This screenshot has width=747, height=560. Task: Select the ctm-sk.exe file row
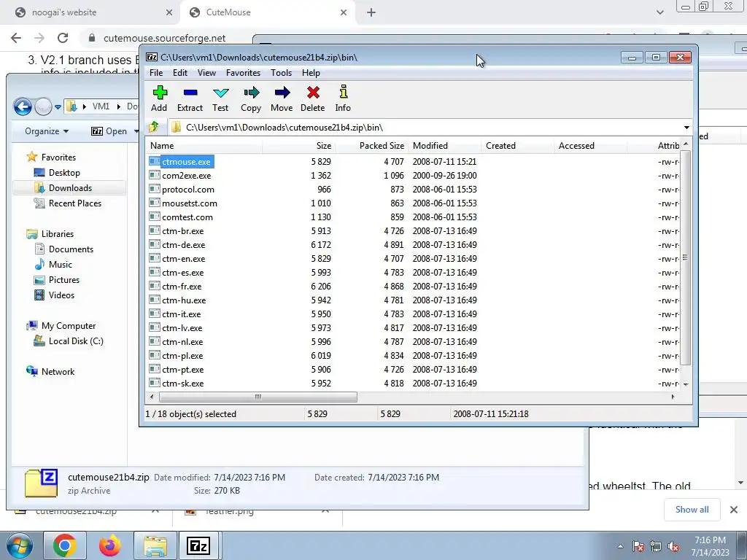pyautogui.click(x=413, y=384)
